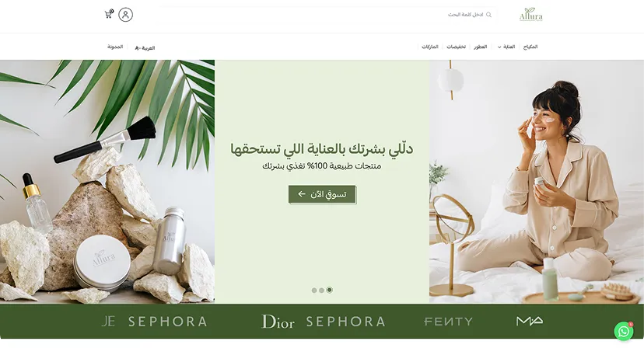Open the user account profile icon
Viewport: 644px width, 348px height.
tap(126, 15)
